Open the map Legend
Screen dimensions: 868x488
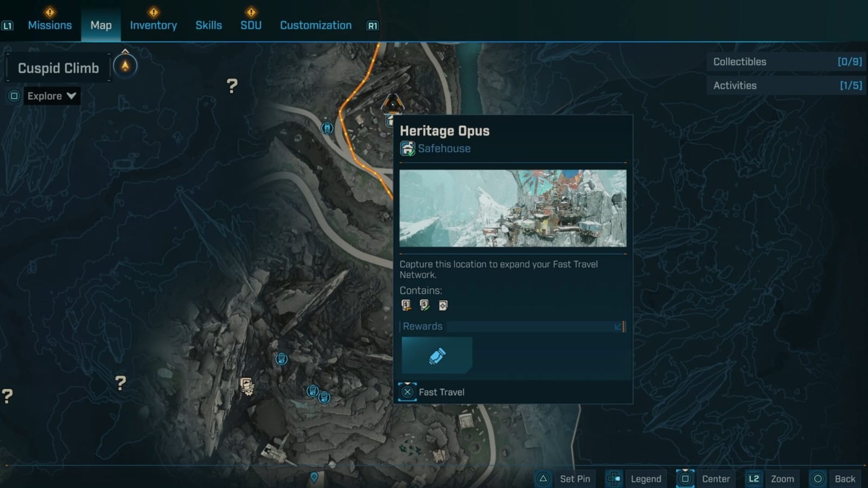(635, 479)
